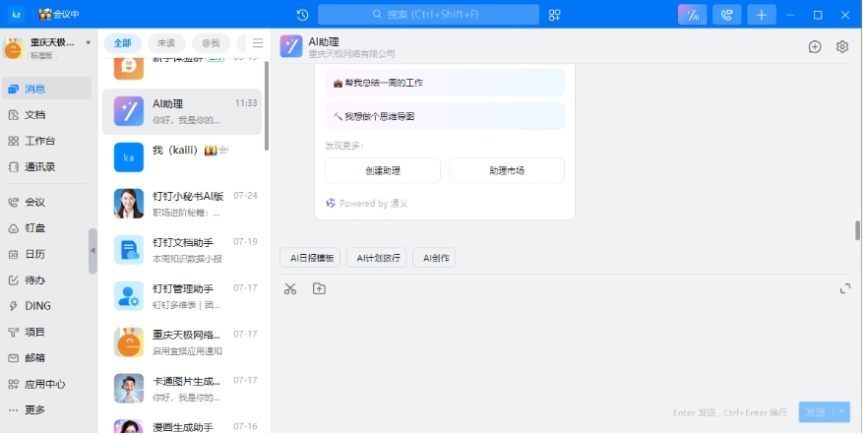Expand the message input box
Image resolution: width=868 pixels, height=435 pixels.
844,288
